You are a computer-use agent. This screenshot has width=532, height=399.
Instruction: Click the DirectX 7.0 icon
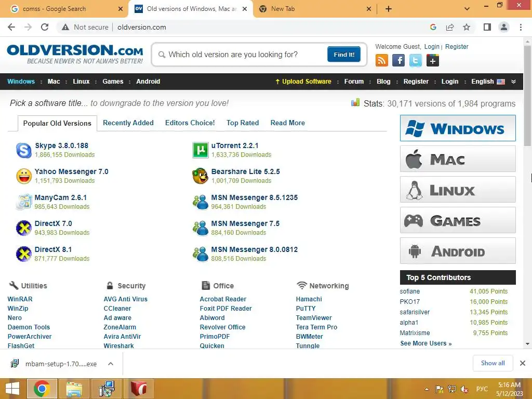(x=24, y=228)
